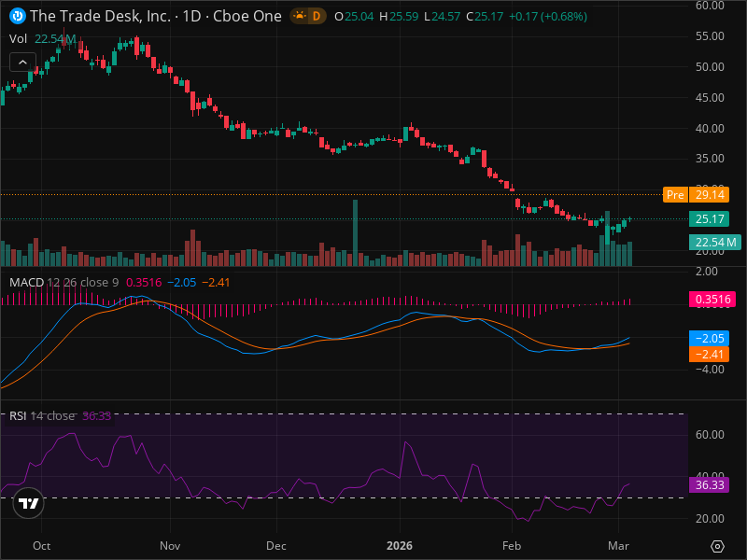Image resolution: width=747 pixels, height=560 pixels.
Task: Open chart settings hexagon gear icon
Action: point(717,546)
